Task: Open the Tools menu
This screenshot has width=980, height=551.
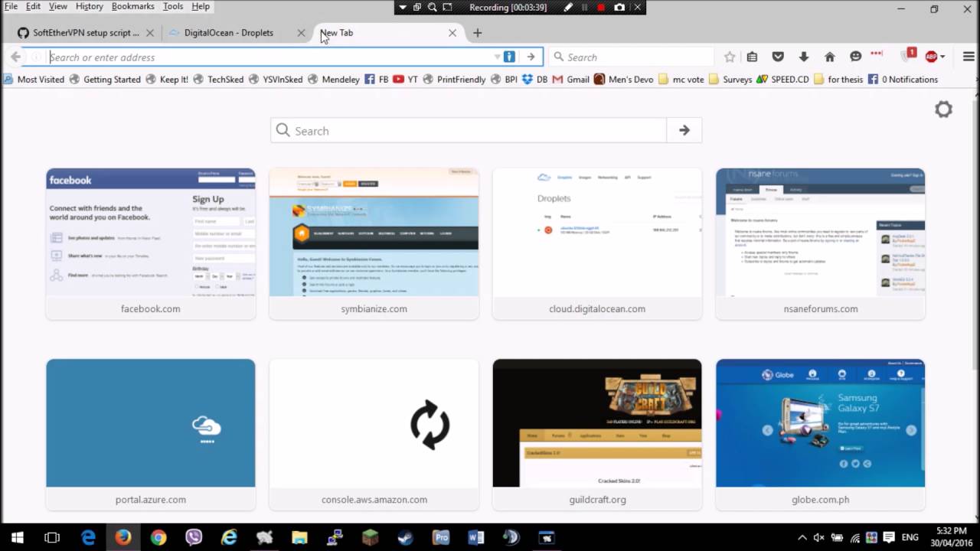Action: [x=173, y=6]
